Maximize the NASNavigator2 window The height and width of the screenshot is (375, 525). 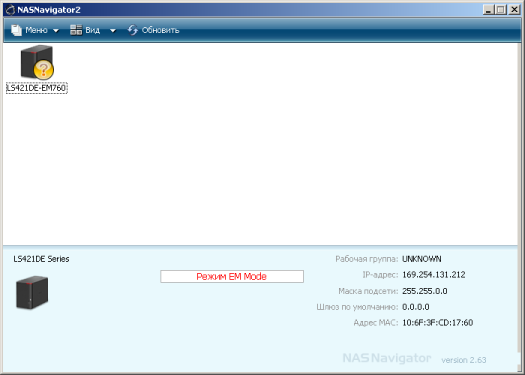point(501,10)
